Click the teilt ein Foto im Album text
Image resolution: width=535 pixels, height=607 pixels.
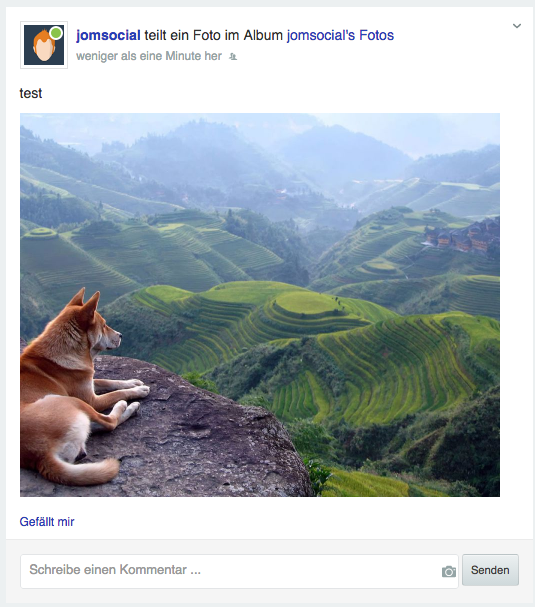[x=214, y=35]
